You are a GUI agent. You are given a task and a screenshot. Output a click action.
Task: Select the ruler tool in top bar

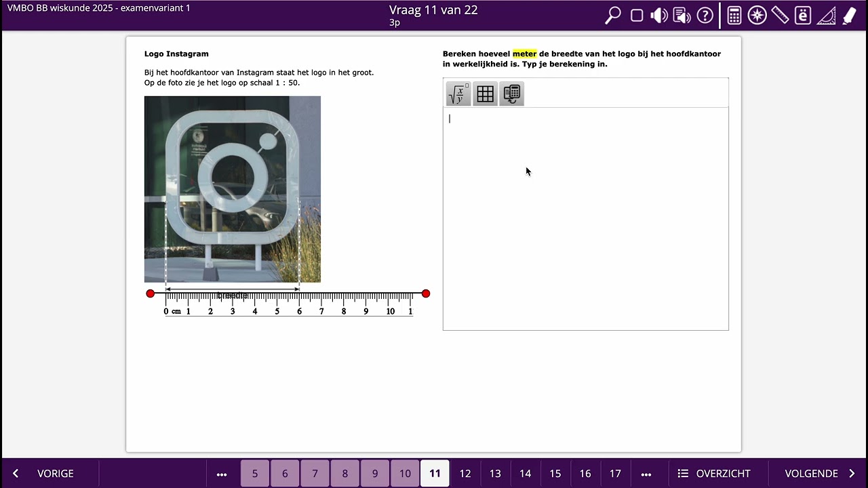[x=780, y=16]
